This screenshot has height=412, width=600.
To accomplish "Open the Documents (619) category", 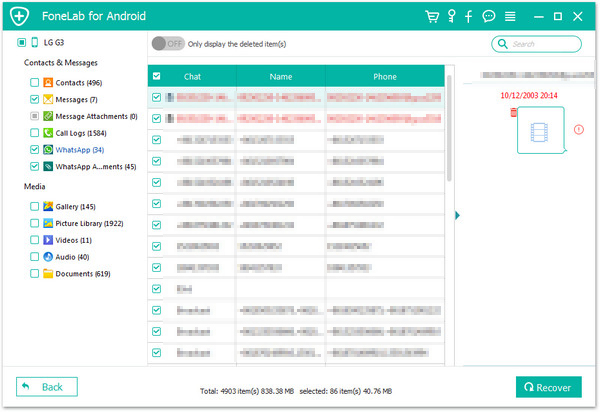I will (x=83, y=274).
